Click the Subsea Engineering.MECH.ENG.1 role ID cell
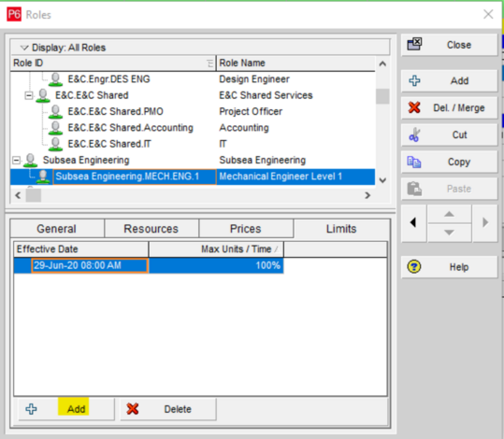The height and width of the screenshot is (439, 504). 135,177
